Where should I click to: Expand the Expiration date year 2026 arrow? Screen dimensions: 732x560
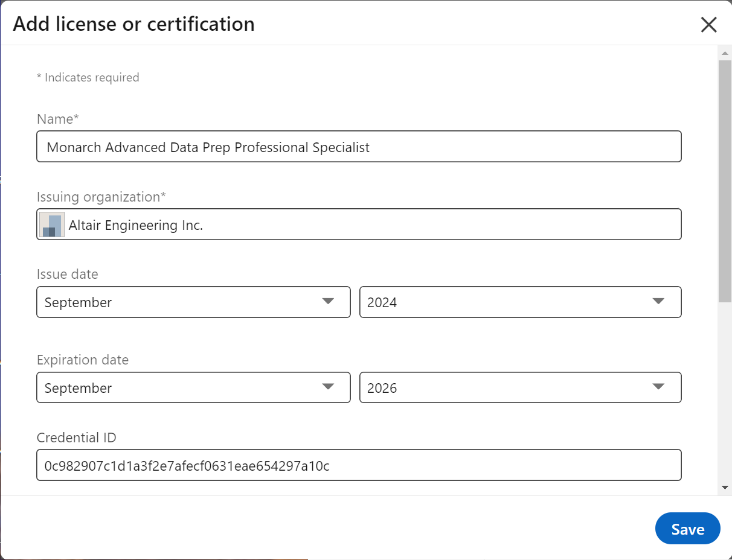coord(658,387)
